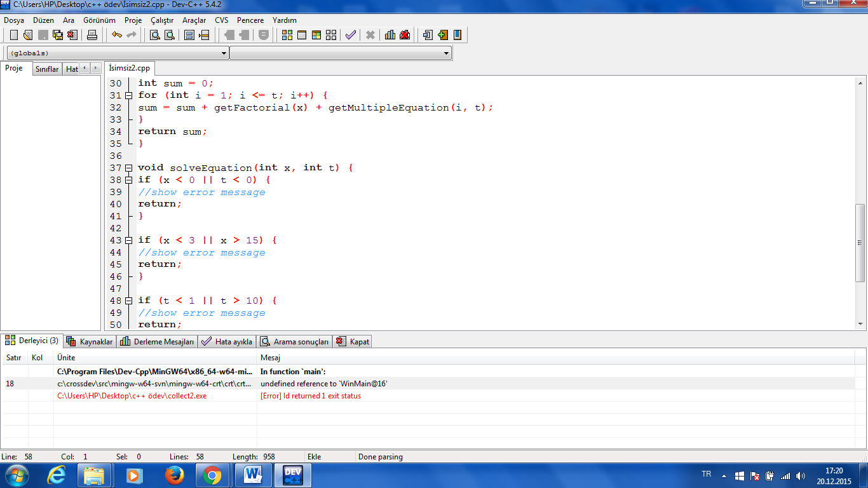Image resolution: width=868 pixels, height=488 pixels.
Task: Open Firefox from the Windows taskbar
Action: [174, 475]
